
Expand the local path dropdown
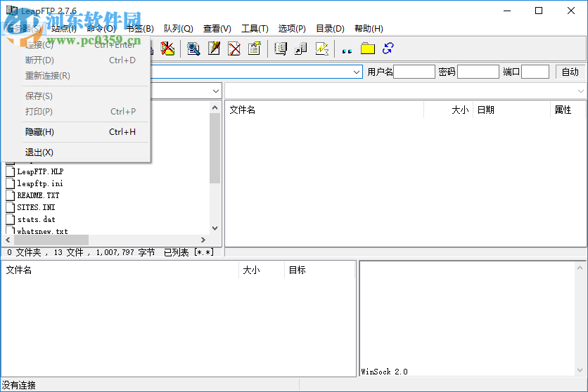[216, 91]
